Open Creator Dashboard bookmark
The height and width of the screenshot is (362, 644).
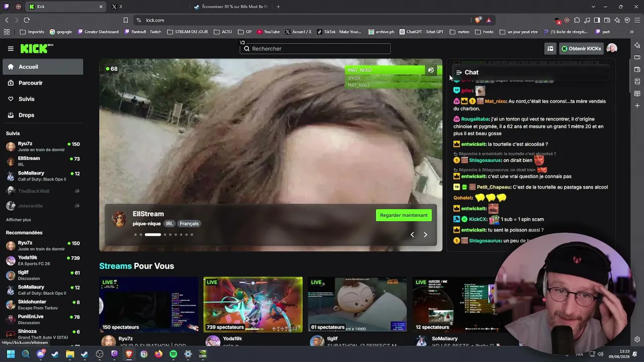[98, 32]
